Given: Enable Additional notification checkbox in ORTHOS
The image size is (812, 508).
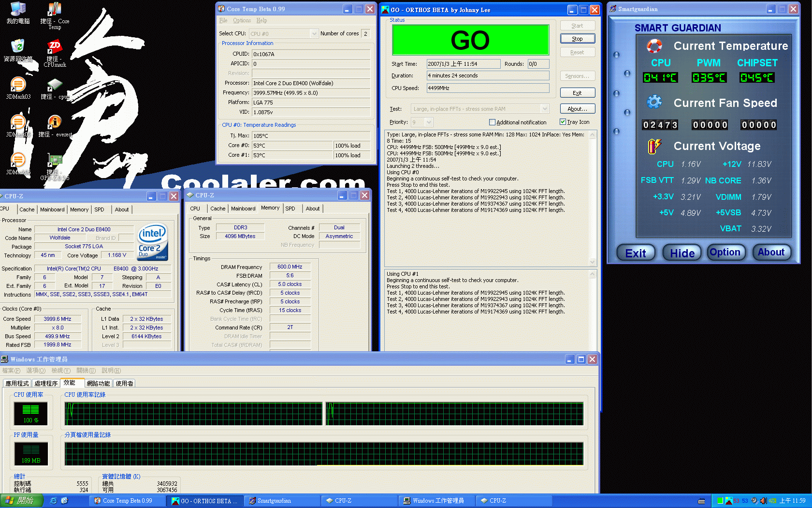Looking at the screenshot, I should pyautogui.click(x=492, y=122).
